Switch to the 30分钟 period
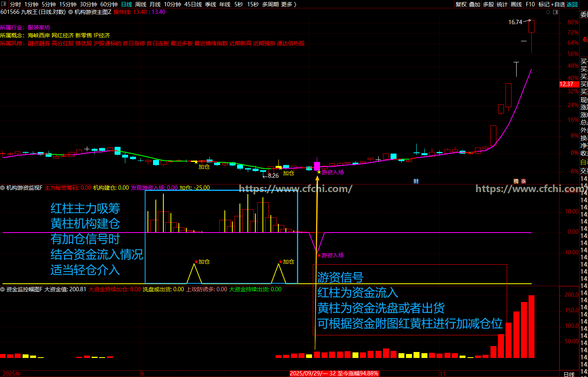Viewport: 588px width, 377px height. coord(88,4)
